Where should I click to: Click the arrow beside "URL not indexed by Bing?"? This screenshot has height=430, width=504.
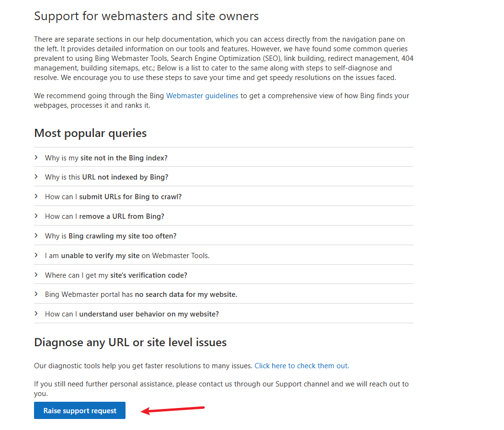[x=36, y=177]
